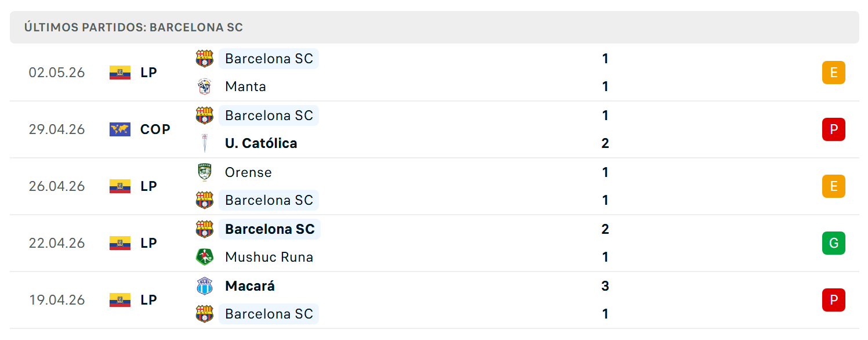Select the Últimos Partidos: Barcelona SC header
868x340 pixels.
(133, 27)
